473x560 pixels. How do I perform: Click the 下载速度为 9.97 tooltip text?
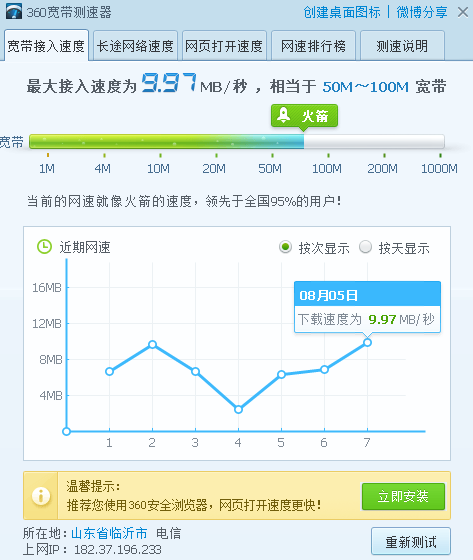[x=366, y=319]
